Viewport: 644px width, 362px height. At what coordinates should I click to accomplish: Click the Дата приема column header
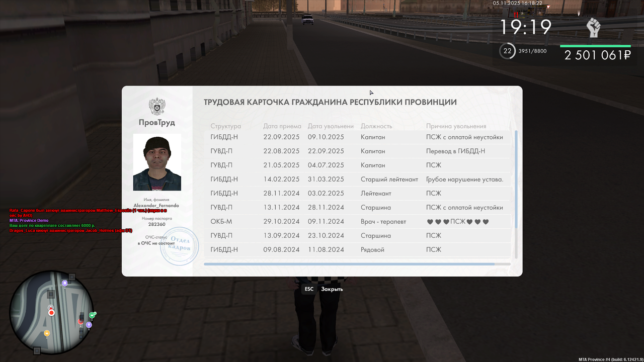(282, 126)
